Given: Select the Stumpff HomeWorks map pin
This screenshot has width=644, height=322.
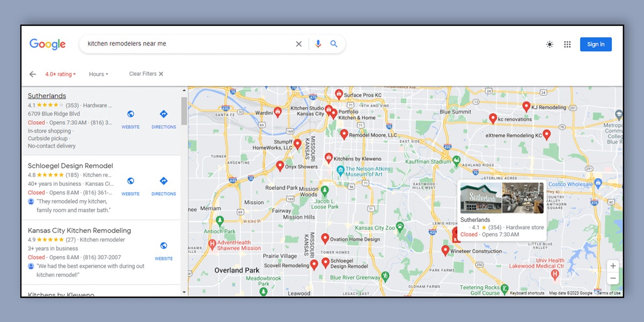Looking at the screenshot, I should point(297,144).
